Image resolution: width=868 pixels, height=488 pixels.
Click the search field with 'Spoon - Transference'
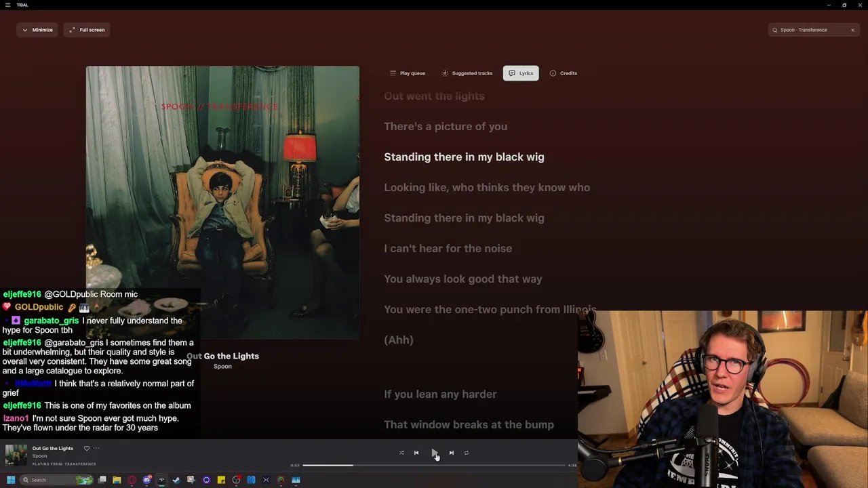pos(814,30)
